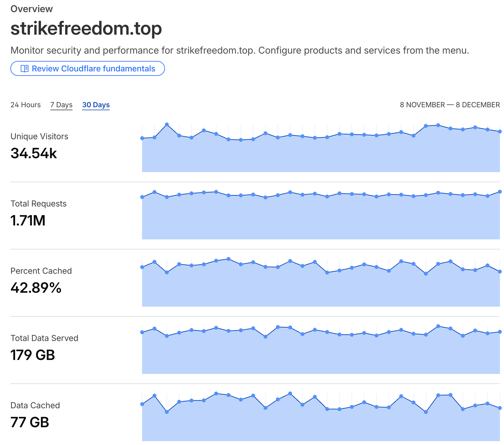Select the 42.89% Percent Cached value

pyautogui.click(x=36, y=288)
